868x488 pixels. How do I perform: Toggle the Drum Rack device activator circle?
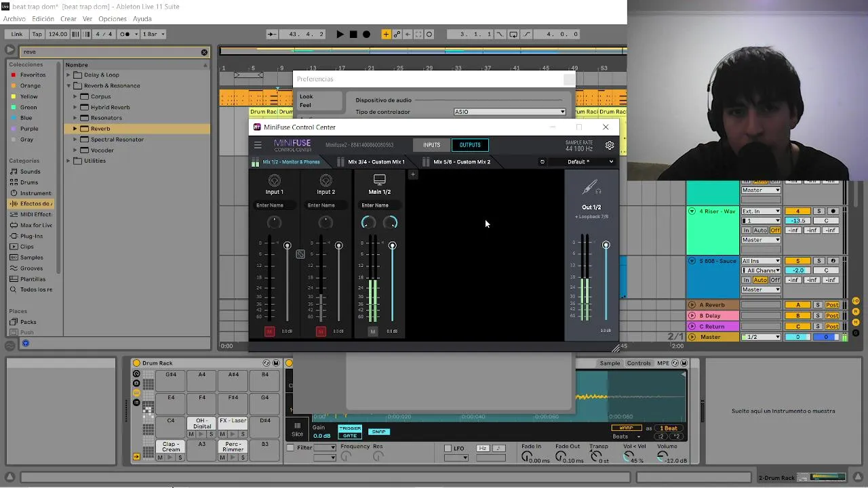[x=136, y=363]
